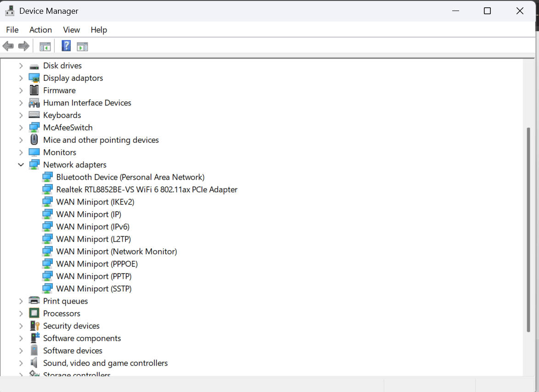The height and width of the screenshot is (392, 539).
Task: Expand the Monitors node
Action: pyautogui.click(x=21, y=152)
